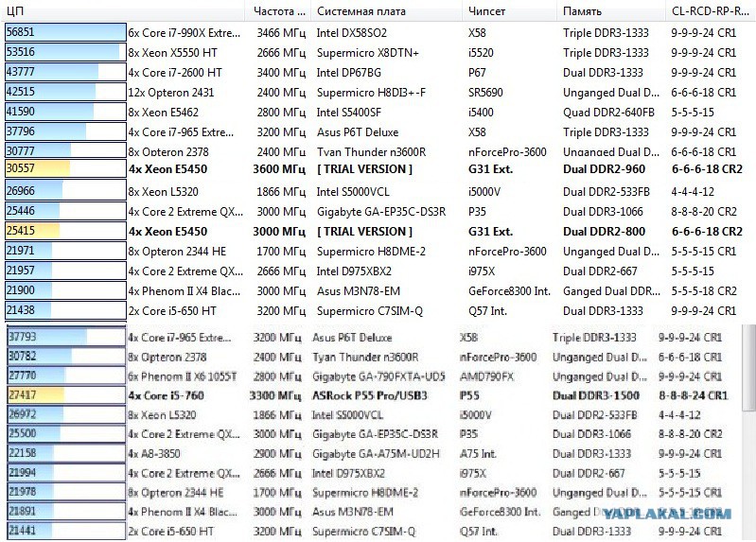Select the 41590 score row
Screen dimensions: 756x542
click(371, 113)
